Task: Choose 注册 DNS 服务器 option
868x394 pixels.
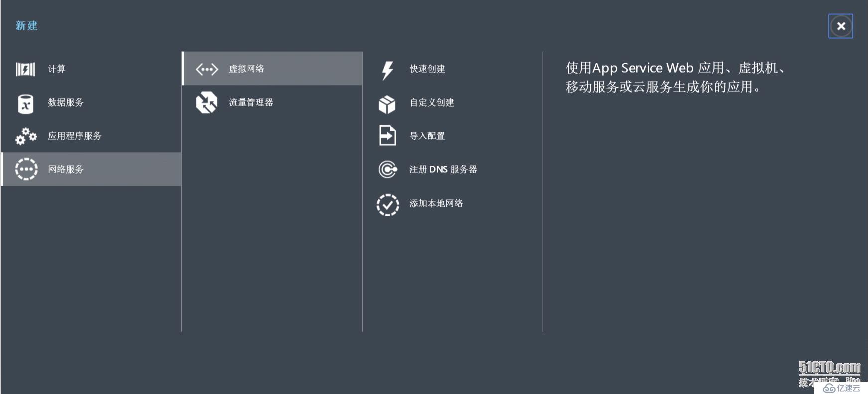Action: (453, 169)
